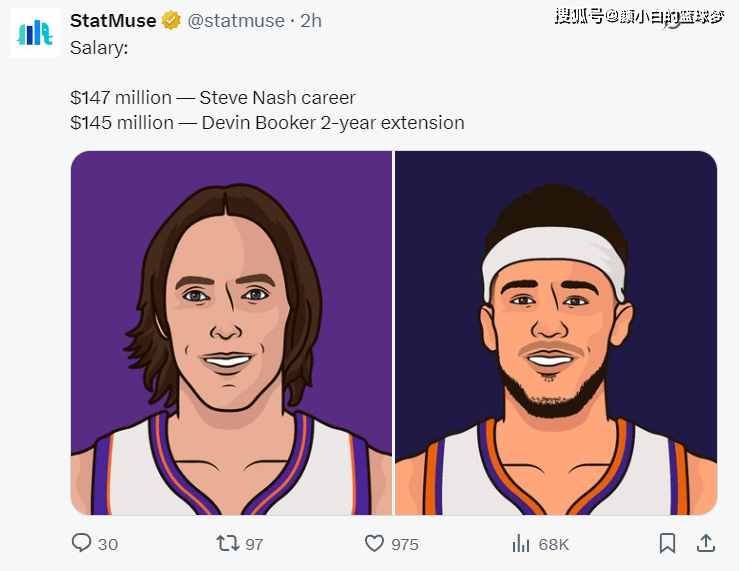Viewport: 739px width, 571px height.
Task: Click the "Salary:" tweet text
Action: pyautogui.click(x=99, y=47)
